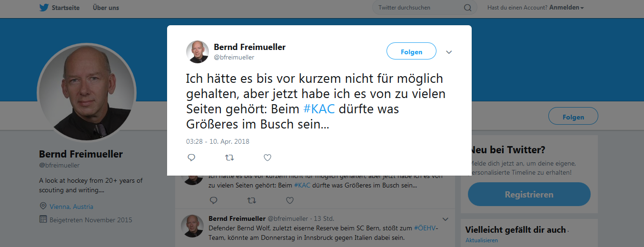Like the popup tweet with heart icon
The width and height of the screenshot is (644, 247).
(x=268, y=158)
